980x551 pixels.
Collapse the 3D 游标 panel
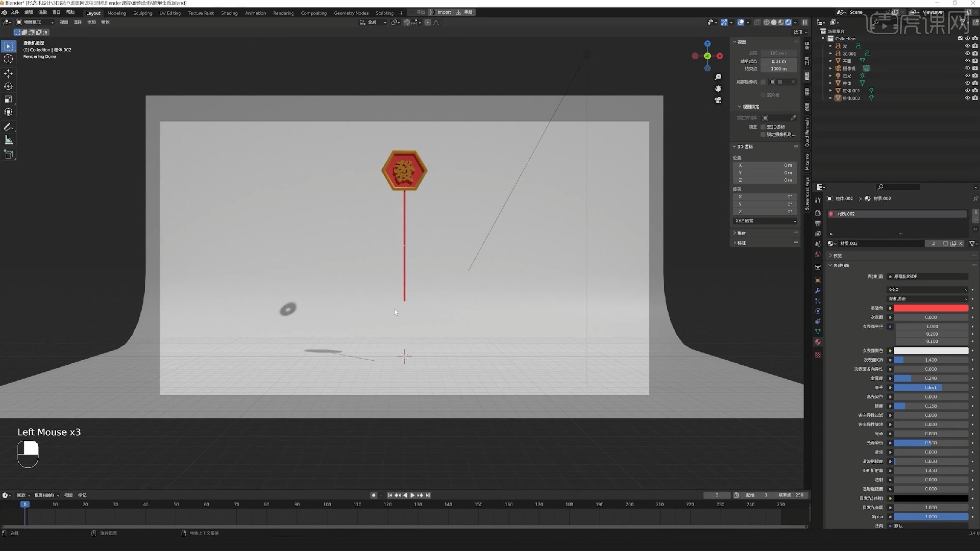point(734,147)
